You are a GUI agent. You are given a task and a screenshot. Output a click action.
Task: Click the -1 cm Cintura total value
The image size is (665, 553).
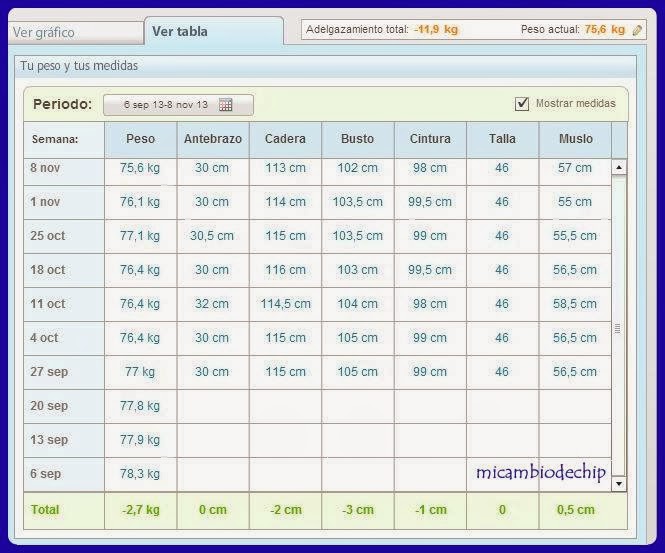pyautogui.click(x=431, y=510)
